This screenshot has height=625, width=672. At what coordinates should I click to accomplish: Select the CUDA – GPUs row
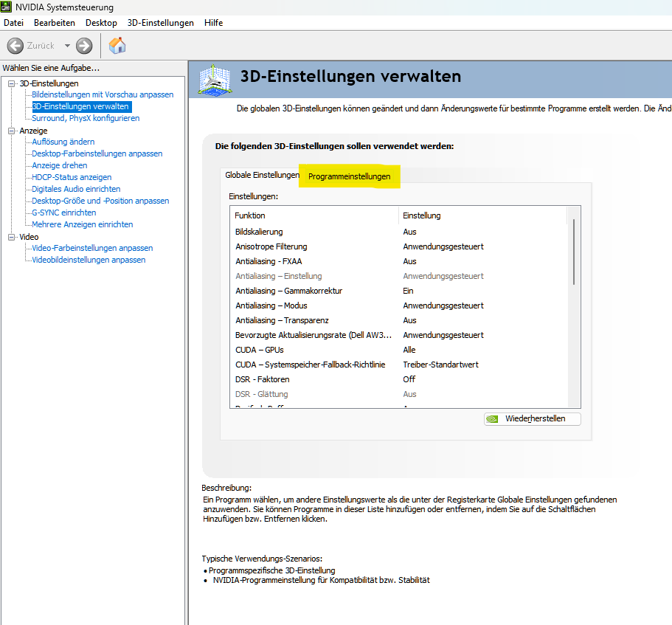coord(398,350)
